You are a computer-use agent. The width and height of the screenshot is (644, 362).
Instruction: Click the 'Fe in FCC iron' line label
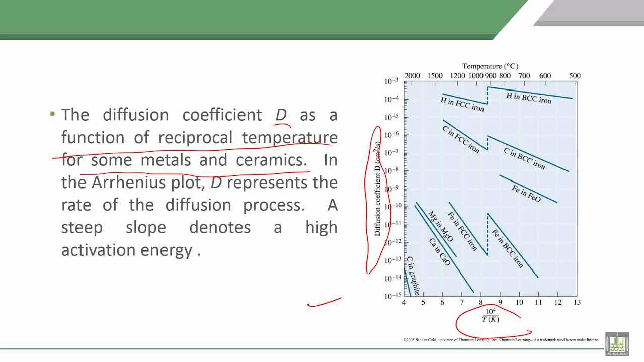point(462,232)
